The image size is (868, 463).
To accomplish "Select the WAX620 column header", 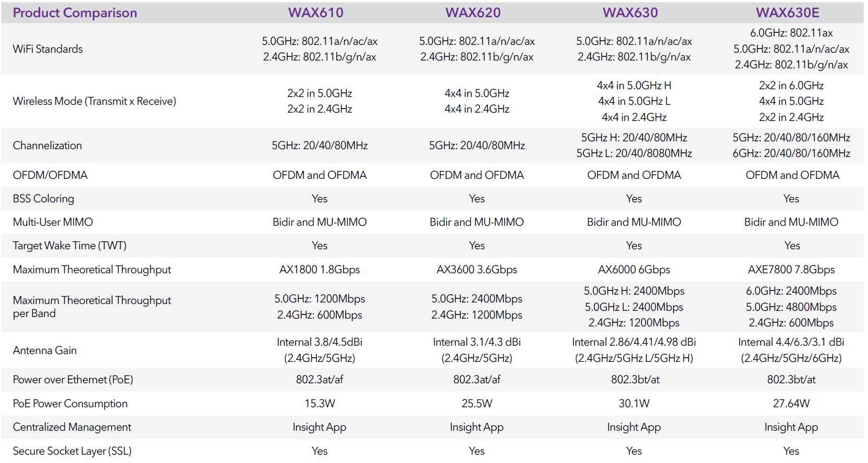I will click(473, 13).
